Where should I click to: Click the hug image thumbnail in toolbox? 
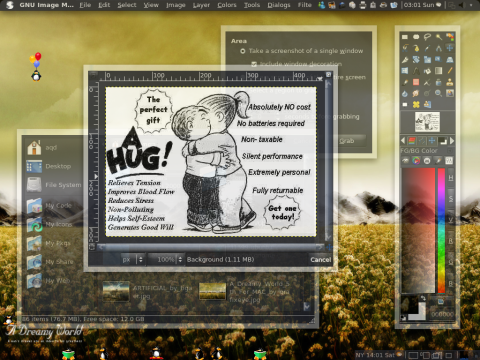point(427,122)
